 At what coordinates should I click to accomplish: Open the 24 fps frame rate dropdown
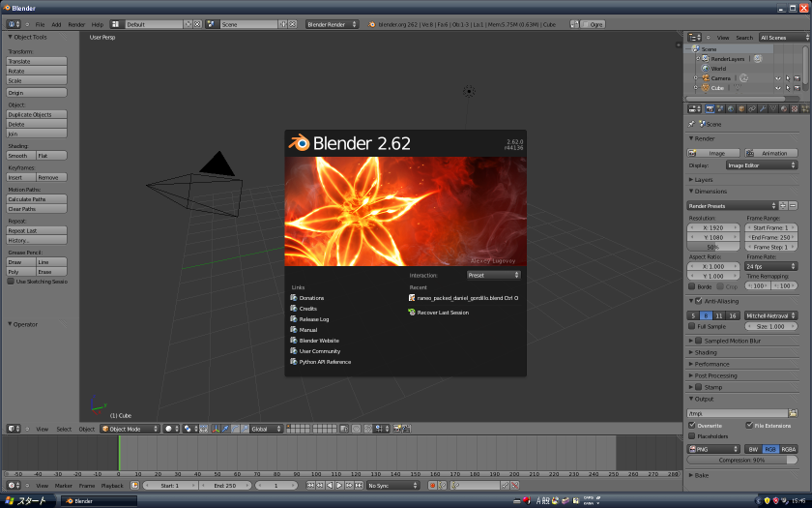[771, 266]
